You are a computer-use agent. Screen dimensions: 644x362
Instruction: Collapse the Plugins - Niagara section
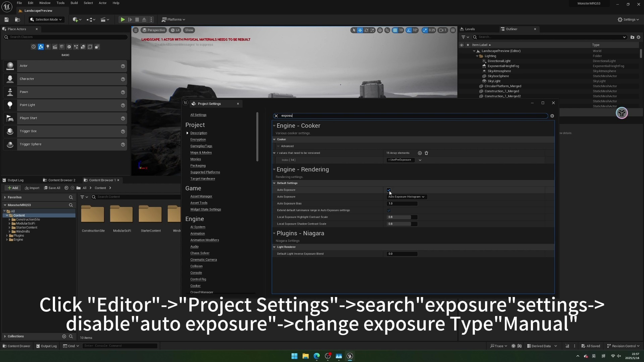[274, 233]
